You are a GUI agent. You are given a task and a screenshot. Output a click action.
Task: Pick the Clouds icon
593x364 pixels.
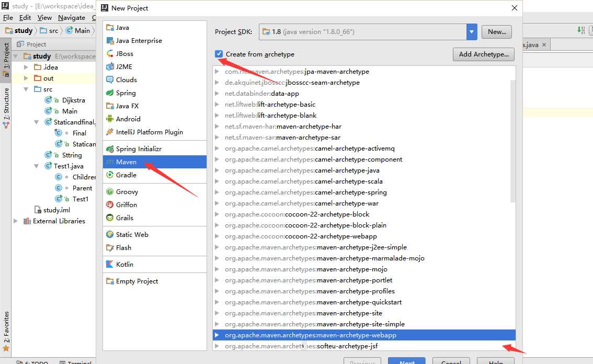point(110,80)
